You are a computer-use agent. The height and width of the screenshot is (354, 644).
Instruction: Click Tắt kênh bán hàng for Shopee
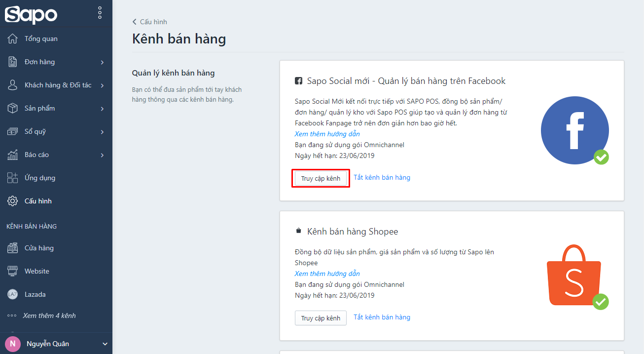(382, 317)
